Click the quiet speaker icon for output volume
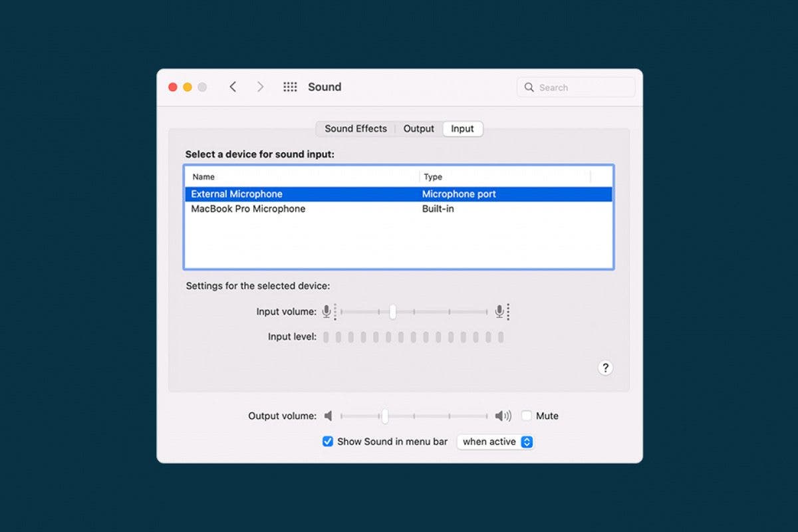Viewport: 798px width, 532px height. [x=328, y=416]
